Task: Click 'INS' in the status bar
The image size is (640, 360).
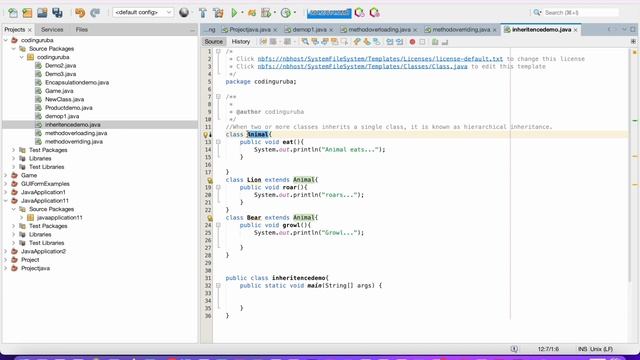Action: click(582, 349)
